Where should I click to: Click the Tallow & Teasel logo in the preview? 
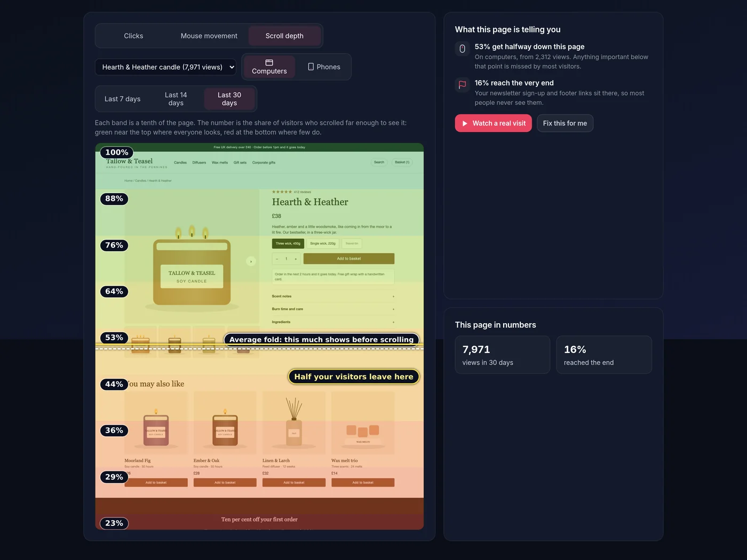coord(137,163)
